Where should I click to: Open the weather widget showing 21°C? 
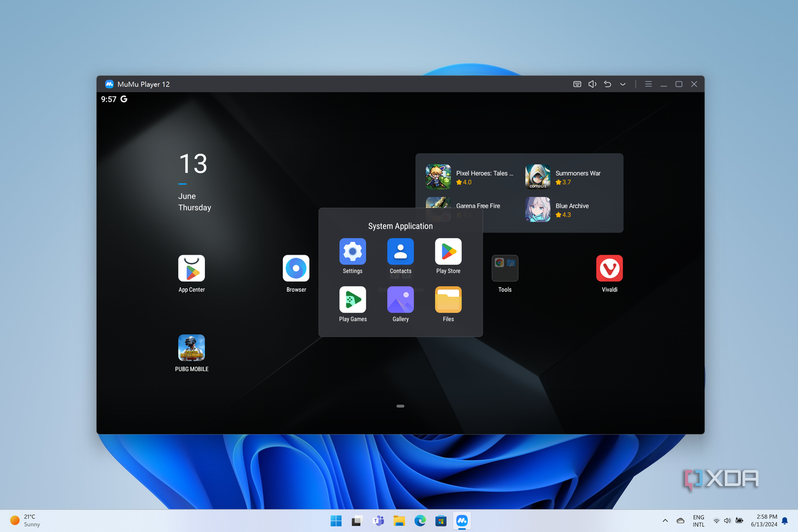click(x=25, y=521)
